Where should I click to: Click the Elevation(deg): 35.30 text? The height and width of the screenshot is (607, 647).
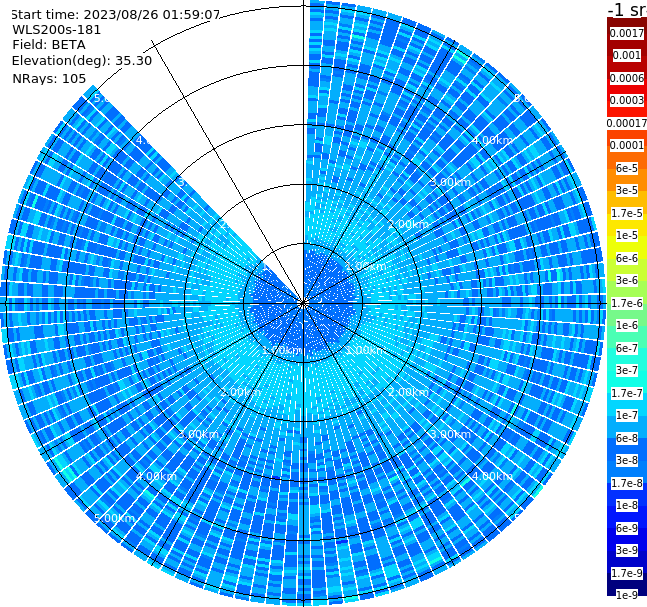point(82,61)
